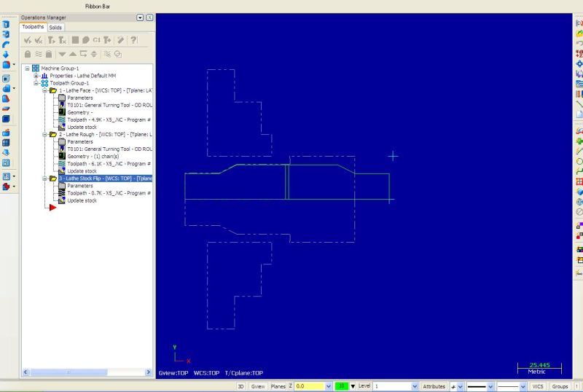583x392 pixels.
Task: Collapse the 1 - Lathe Face operation
Action: pyautogui.click(x=44, y=90)
